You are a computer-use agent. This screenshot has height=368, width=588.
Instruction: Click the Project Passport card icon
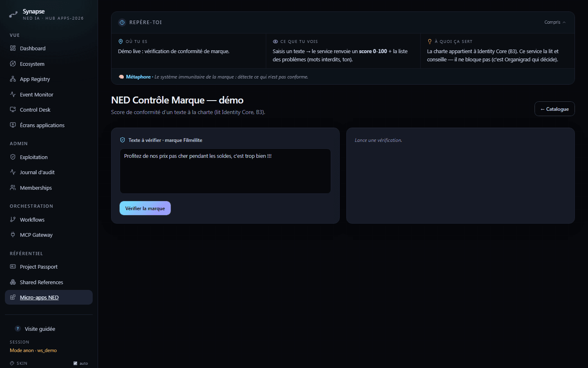(13, 267)
